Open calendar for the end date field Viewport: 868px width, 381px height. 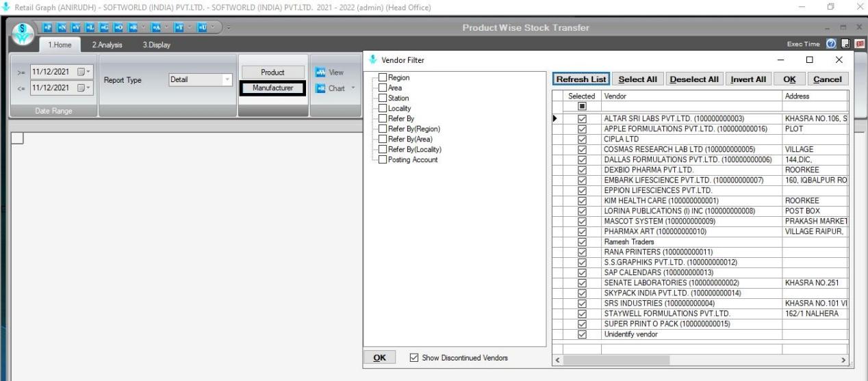click(83, 87)
